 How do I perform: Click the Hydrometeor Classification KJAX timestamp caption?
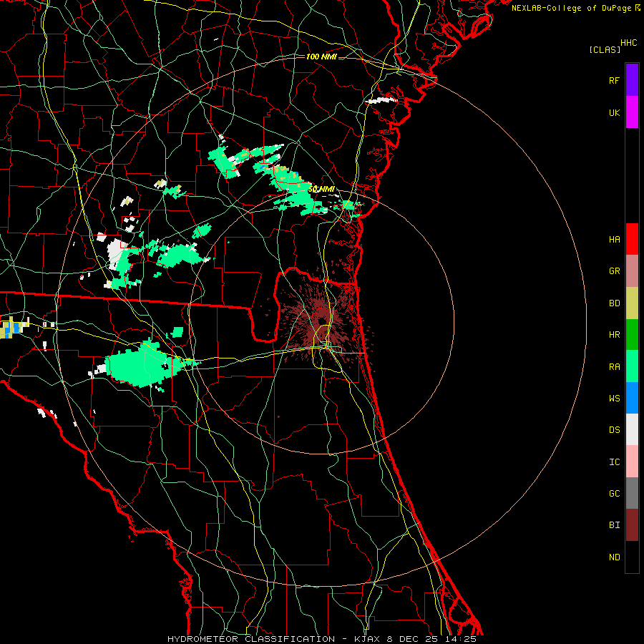(321, 639)
